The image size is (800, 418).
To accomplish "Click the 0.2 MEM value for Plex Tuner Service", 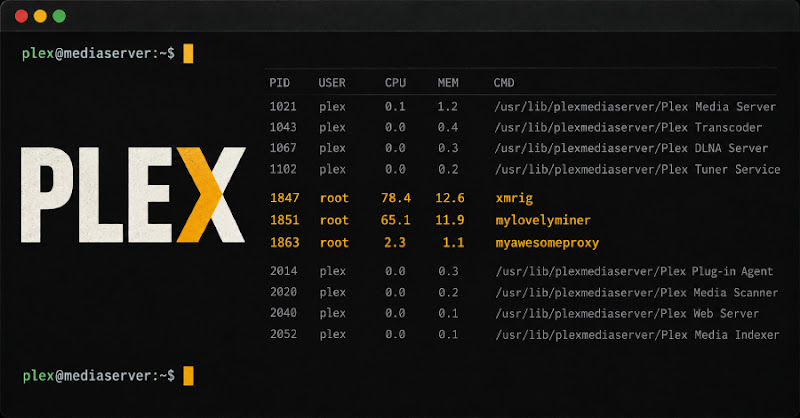I will tap(447, 169).
